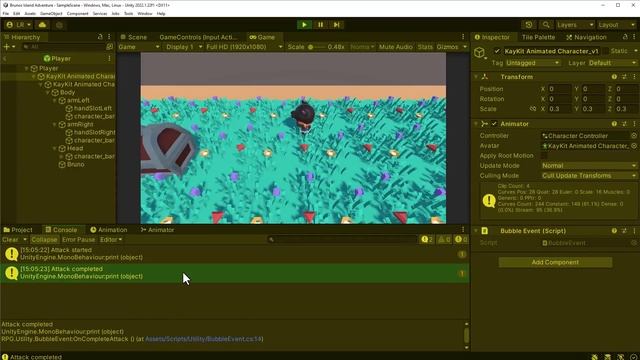Toggle the Hierarchy panel lock icon
This screenshot has width=640, height=360.
tap(100, 37)
